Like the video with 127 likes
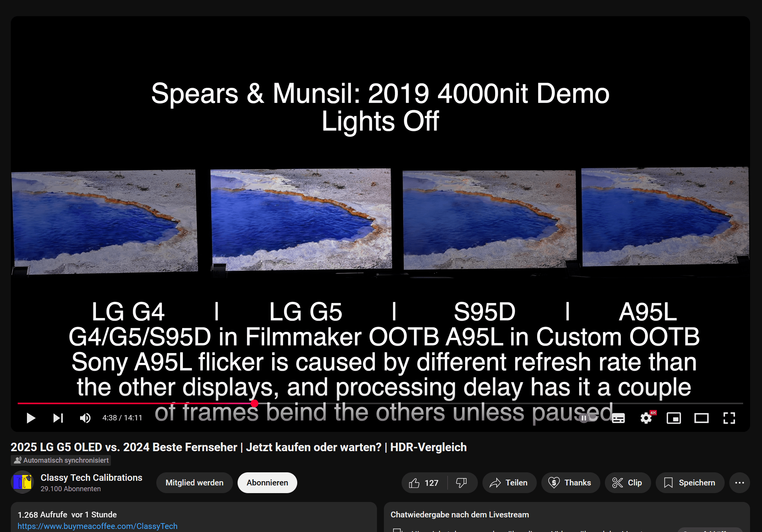The height and width of the screenshot is (532, 762). pos(424,483)
